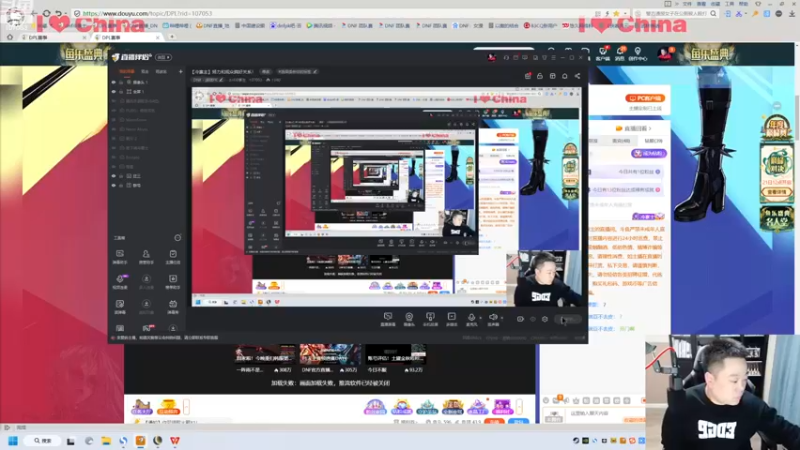Open a new browser tab with plus
Image resolution: width=800 pixels, height=450 pixels.
(x=172, y=37)
